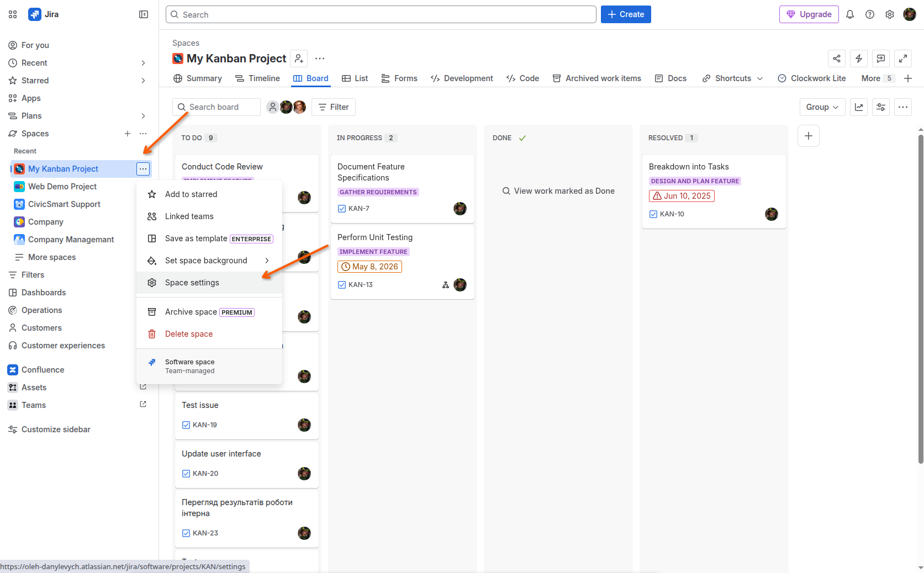Open the My Kanban Project options ellipsis

[143, 169]
